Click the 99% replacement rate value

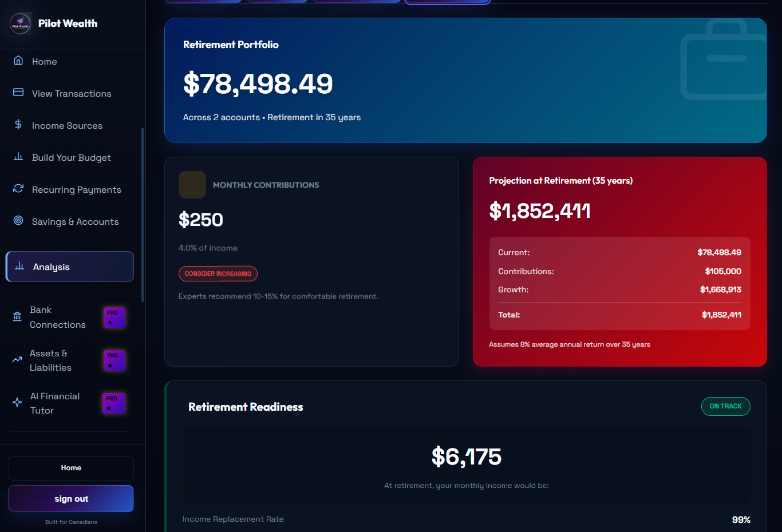[x=741, y=519]
